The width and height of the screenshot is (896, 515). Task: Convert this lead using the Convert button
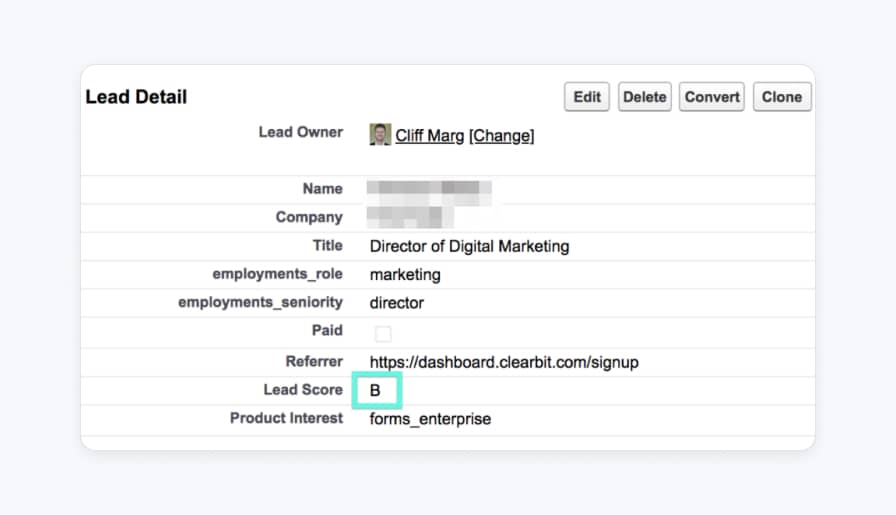coord(712,97)
